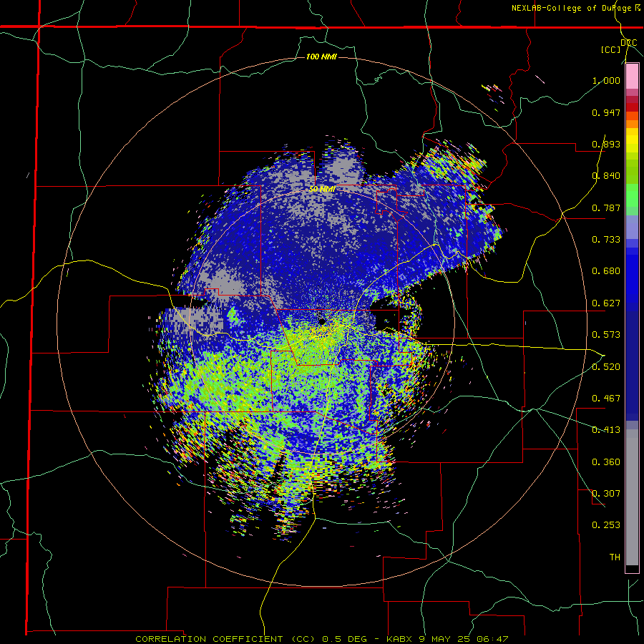Select the 0.893 scale value label

(x=606, y=144)
